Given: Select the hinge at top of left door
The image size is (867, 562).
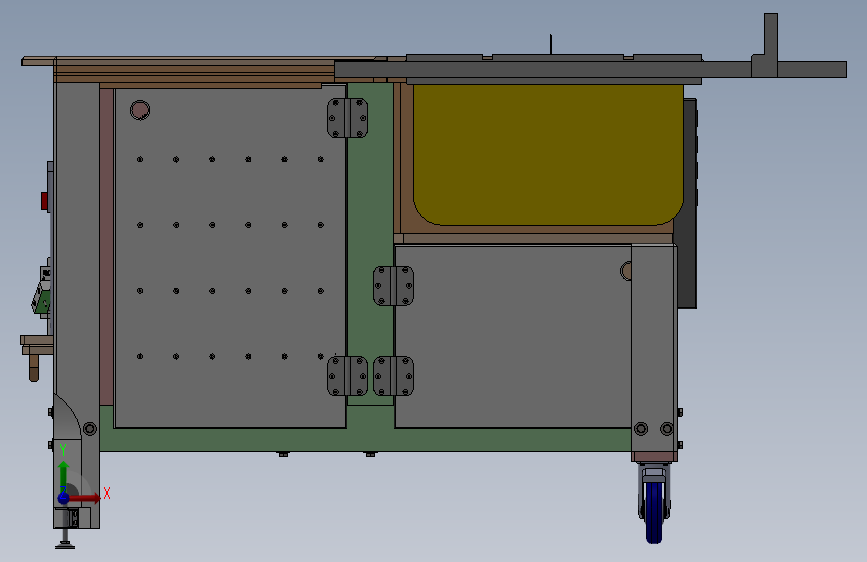Looking at the screenshot, I should click(347, 118).
